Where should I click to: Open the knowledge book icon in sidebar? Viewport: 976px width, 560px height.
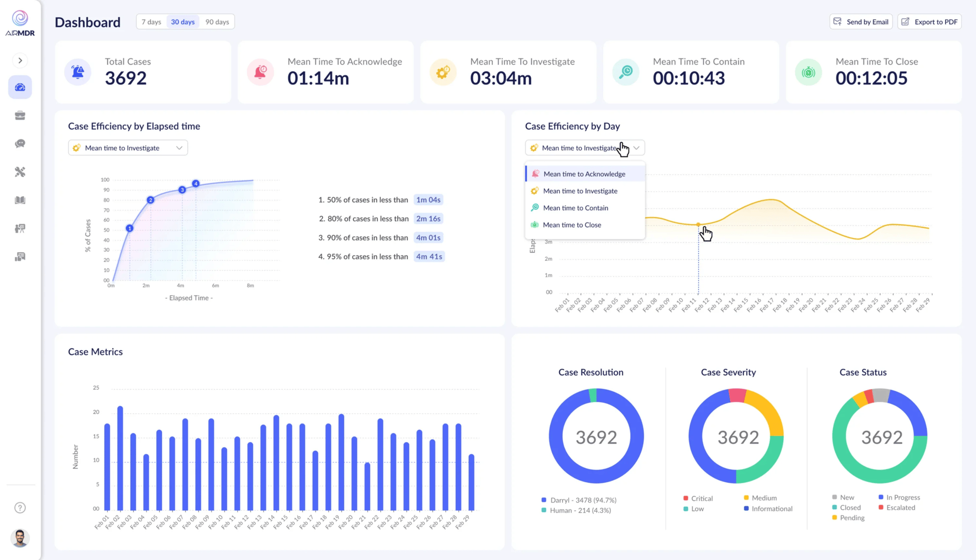pyautogui.click(x=20, y=200)
